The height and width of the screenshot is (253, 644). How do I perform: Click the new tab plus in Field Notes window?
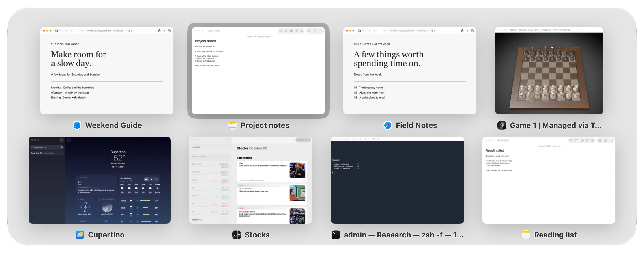tap(467, 31)
